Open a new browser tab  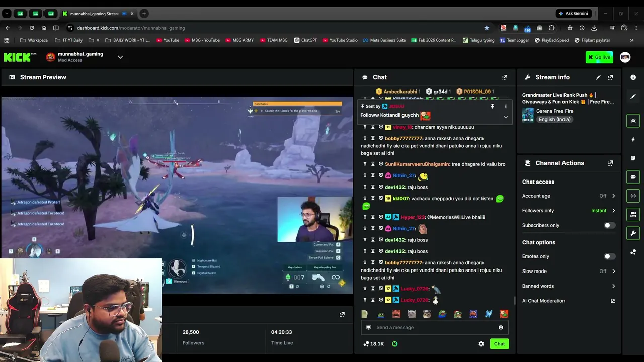click(144, 14)
